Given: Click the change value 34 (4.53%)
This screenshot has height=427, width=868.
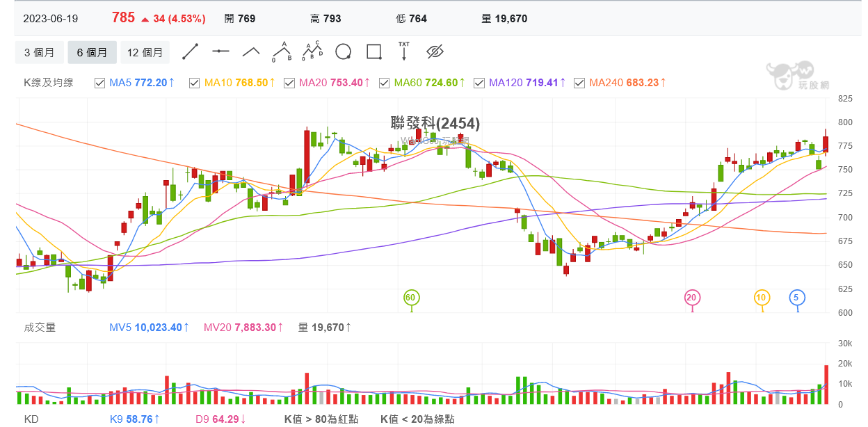Looking at the screenshot, I should [x=179, y=19].
